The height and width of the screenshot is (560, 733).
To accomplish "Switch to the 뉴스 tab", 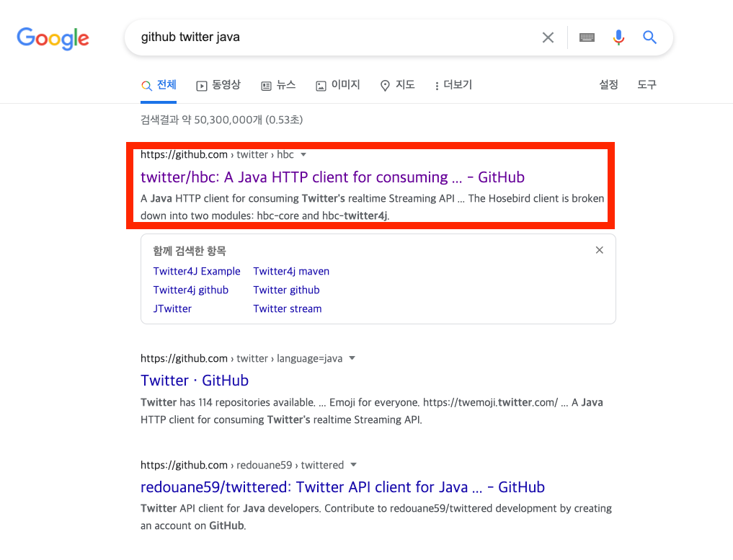I will coord(278,85).
